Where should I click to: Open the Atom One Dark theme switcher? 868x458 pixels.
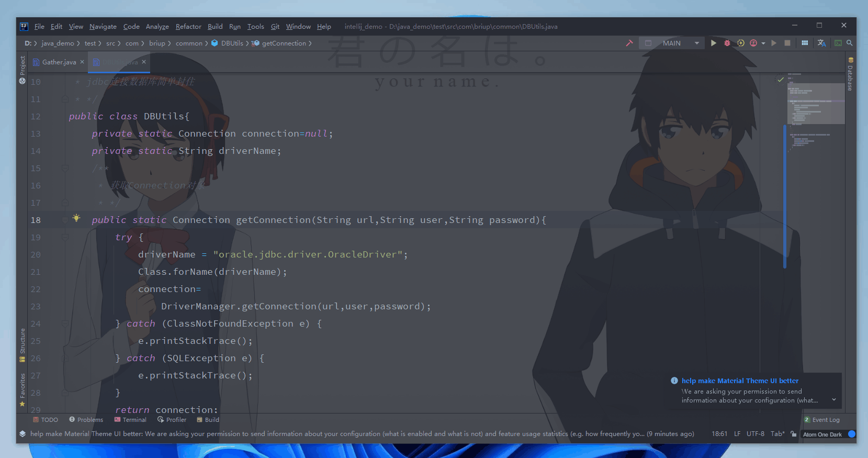tap(822, 434)
